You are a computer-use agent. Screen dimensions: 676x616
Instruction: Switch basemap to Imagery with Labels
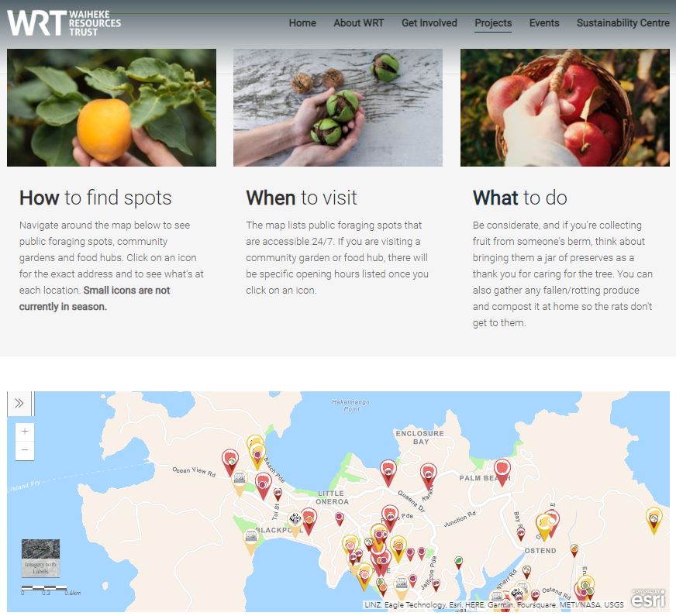40,558
